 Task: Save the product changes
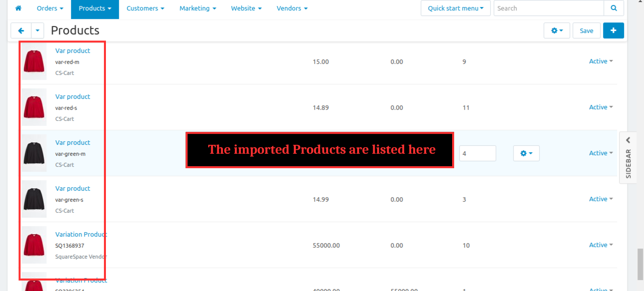point(587,30)
